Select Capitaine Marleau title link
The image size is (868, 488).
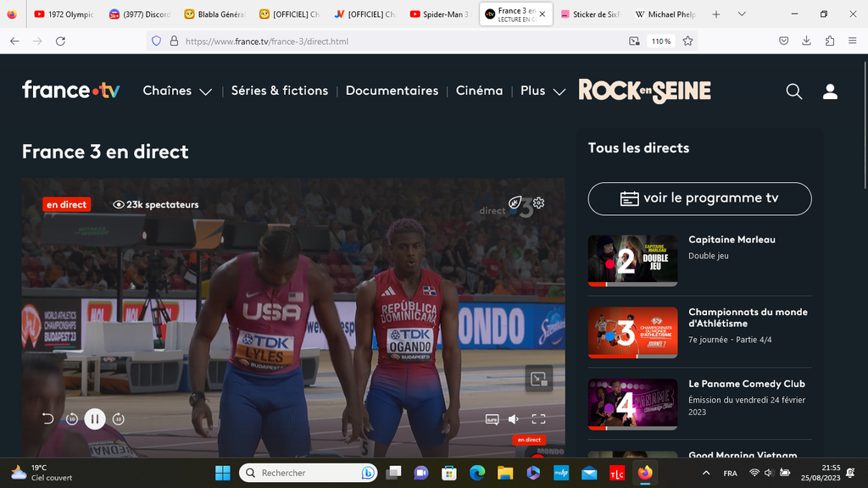pos(732,240)
